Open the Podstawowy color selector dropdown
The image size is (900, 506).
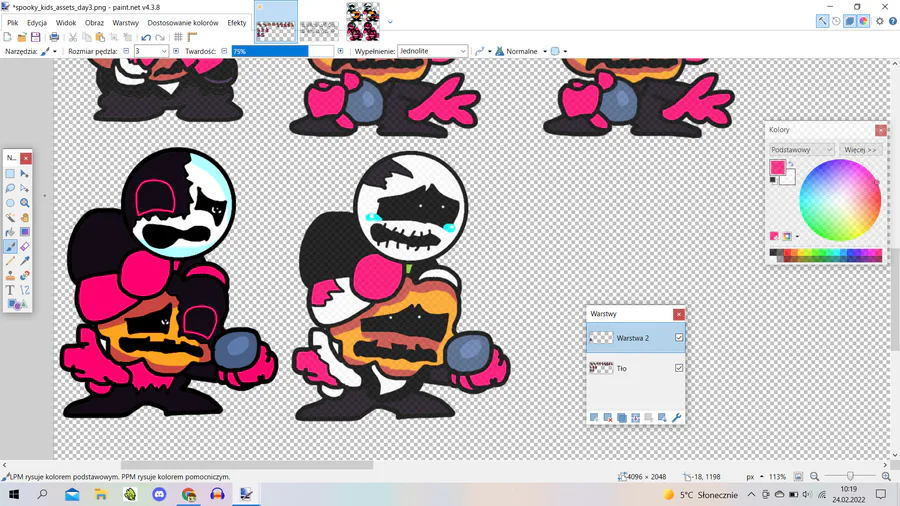[801, 150]
